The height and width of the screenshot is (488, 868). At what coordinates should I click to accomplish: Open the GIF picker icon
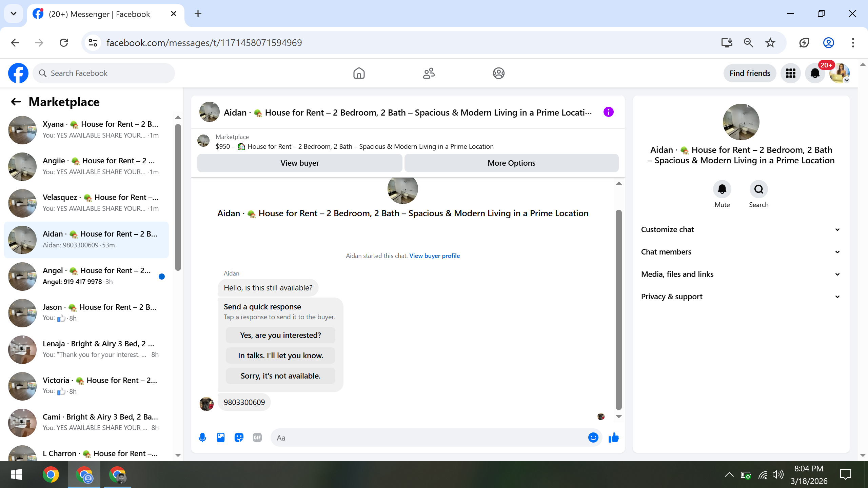point(257,438)
